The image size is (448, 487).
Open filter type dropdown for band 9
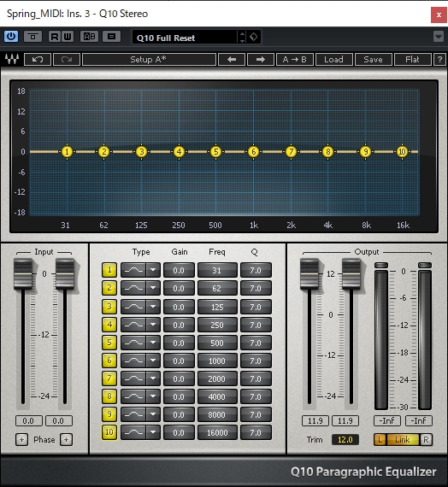tap(153, 414)
